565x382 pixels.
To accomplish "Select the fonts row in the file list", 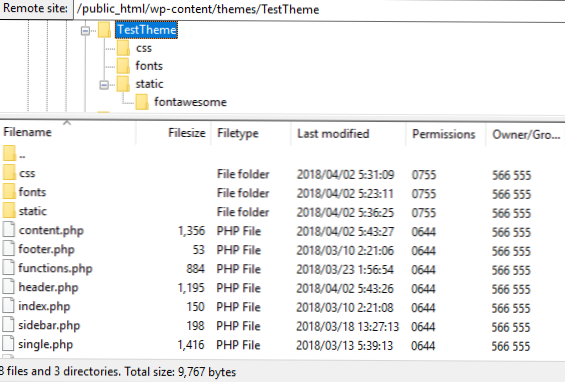I will [282, 193].
